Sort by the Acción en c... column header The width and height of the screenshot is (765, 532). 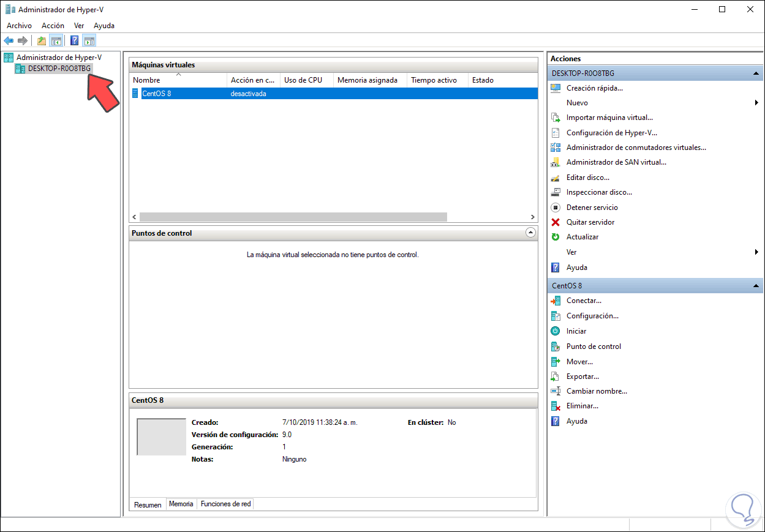253,80
